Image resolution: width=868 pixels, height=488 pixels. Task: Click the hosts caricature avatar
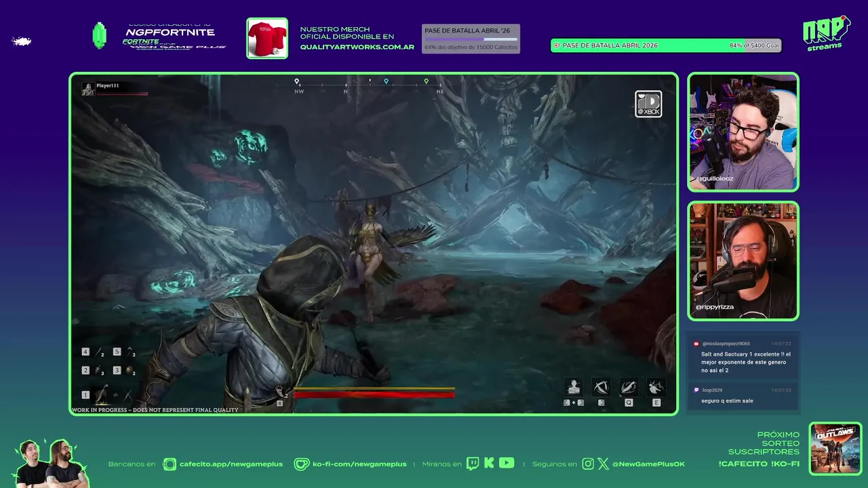pos(51,463)
